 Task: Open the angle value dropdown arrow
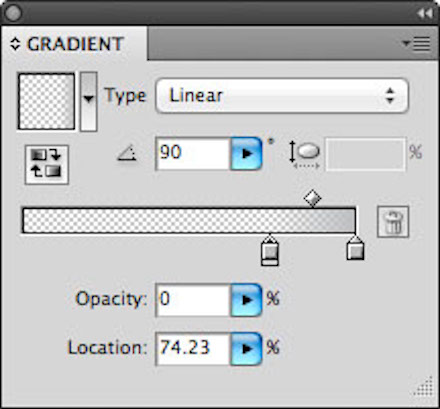(x=246, y=154)
